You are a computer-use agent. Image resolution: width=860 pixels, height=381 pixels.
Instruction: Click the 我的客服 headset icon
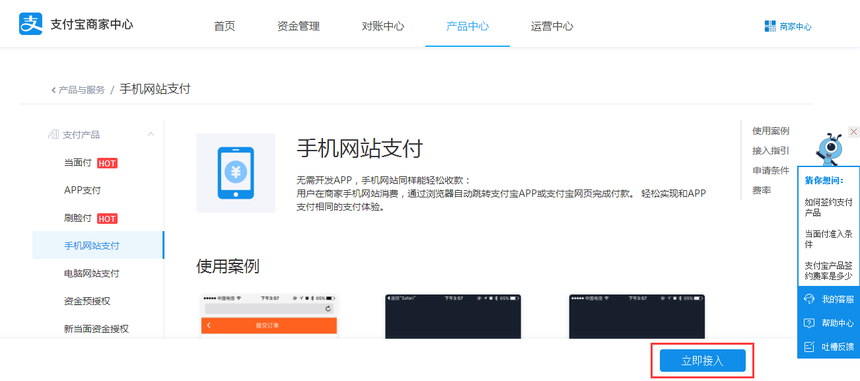(809, 299)
